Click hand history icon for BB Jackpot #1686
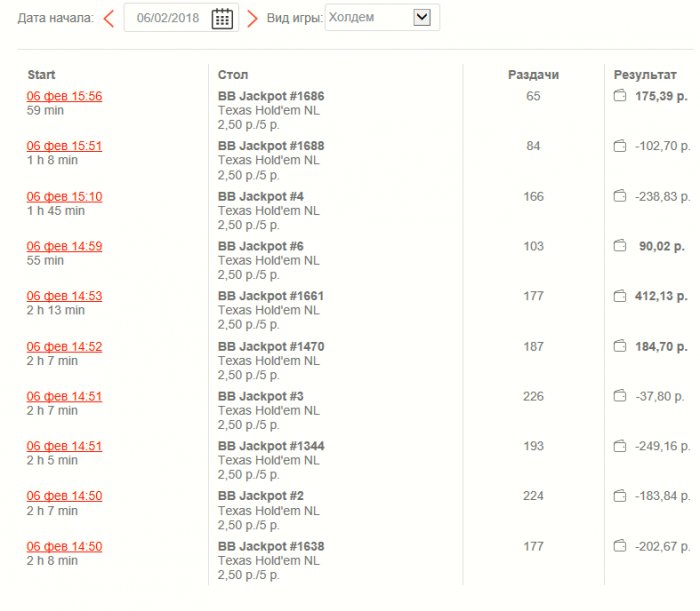The height and width of the screenshot is (611, 700). coord(620,96)
